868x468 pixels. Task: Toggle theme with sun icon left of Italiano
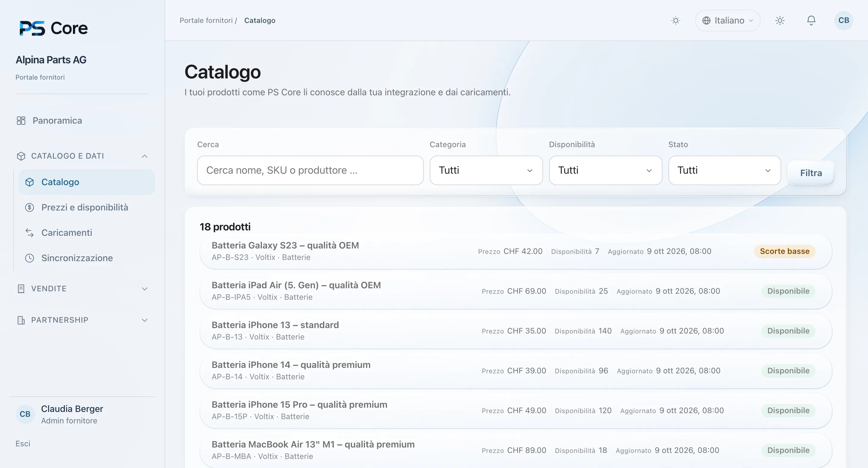coord(676,21)
